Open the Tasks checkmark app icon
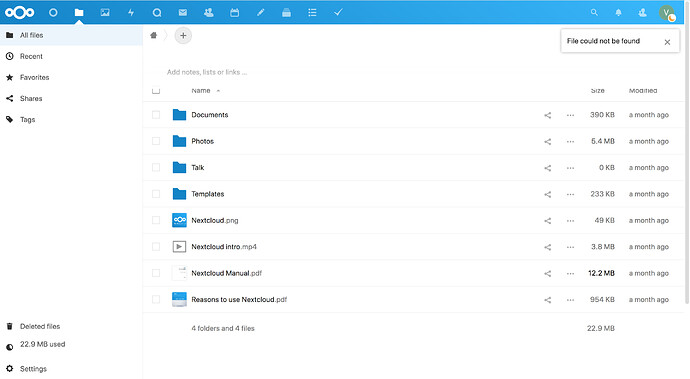Image resolution: width=690 pixels, height=379 pixels. click(338, 12)
